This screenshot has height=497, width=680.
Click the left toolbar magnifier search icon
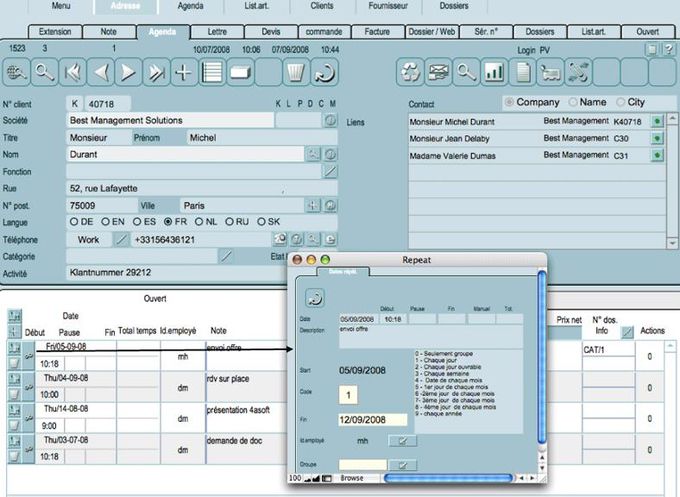(44, 72)
